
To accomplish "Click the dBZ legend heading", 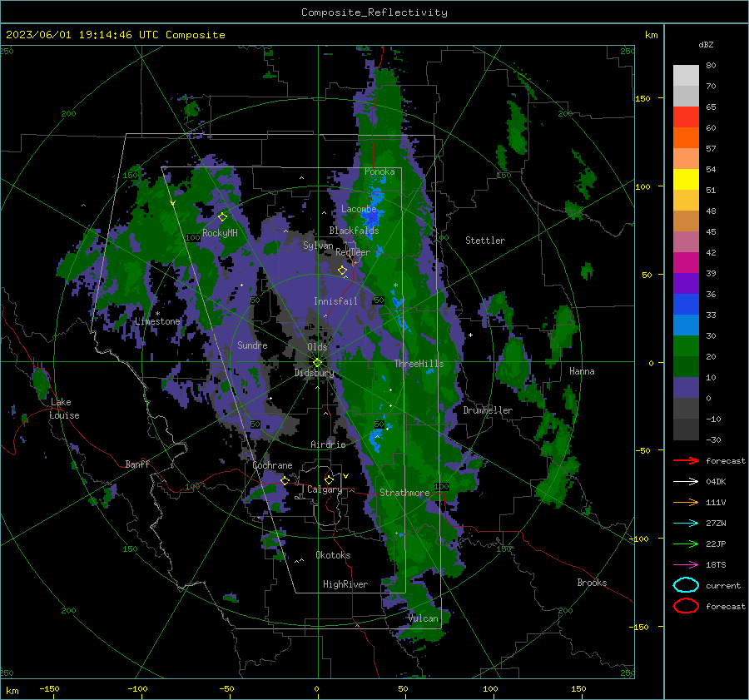I will (x=706, y=44).
